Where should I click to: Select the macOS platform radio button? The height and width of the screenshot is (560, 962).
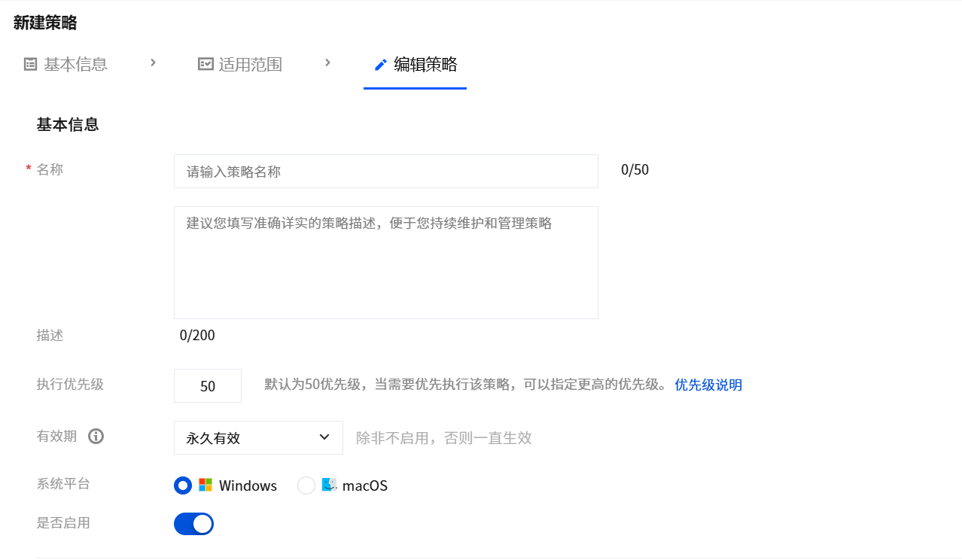(x=306, y=485)
